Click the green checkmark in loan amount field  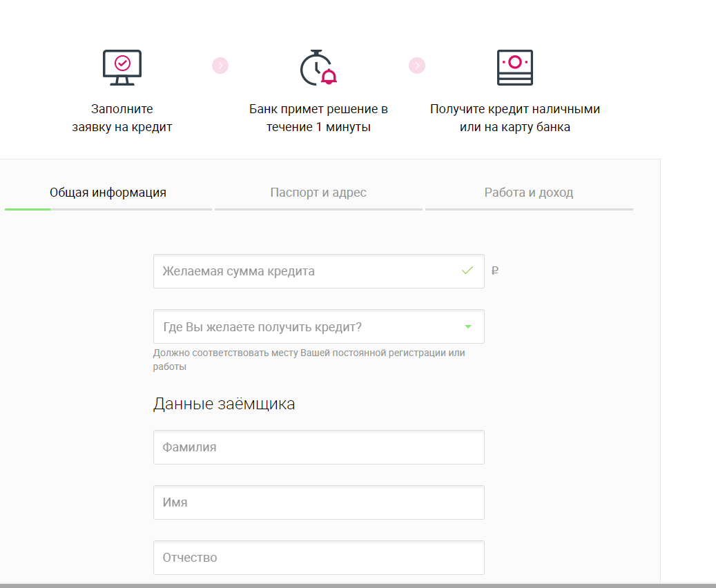pyautogui.click(x=467, y=271)
